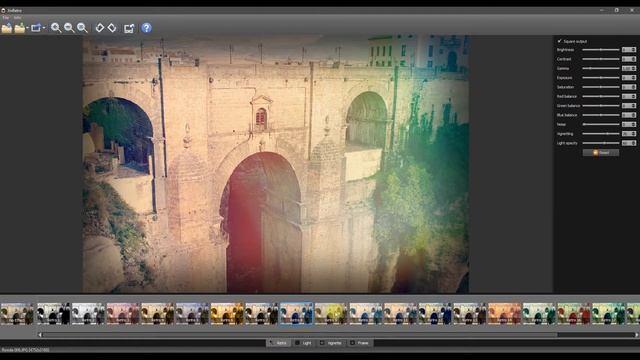Click the filter strip right scroll arrow

[x=637, y=335]
